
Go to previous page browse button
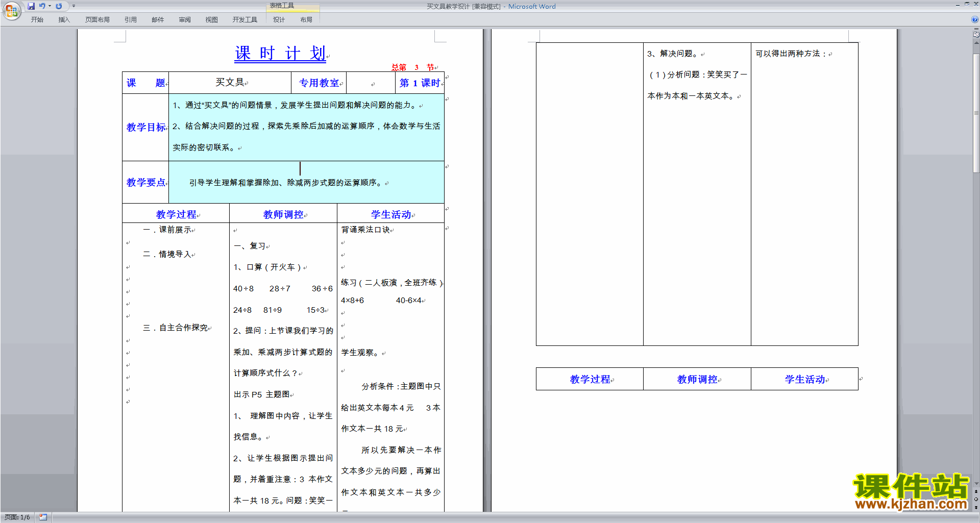pyautogui.click(x=976, y=491)
